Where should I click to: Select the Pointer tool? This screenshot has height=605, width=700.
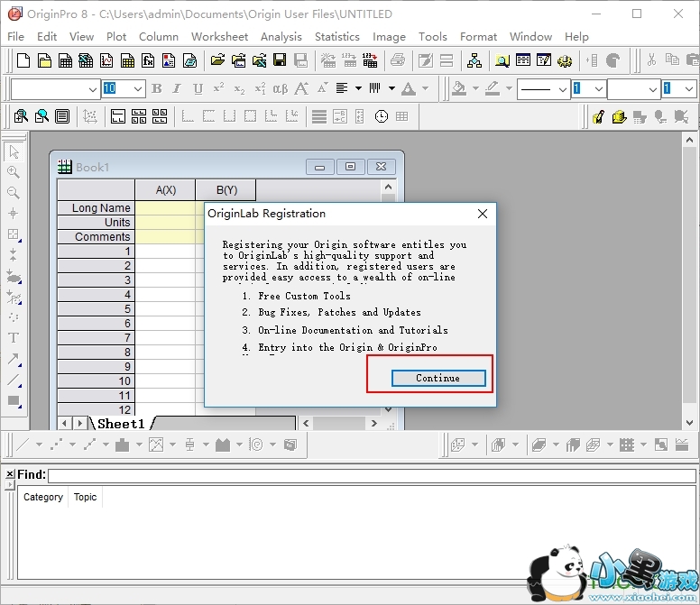pos(14,151)
